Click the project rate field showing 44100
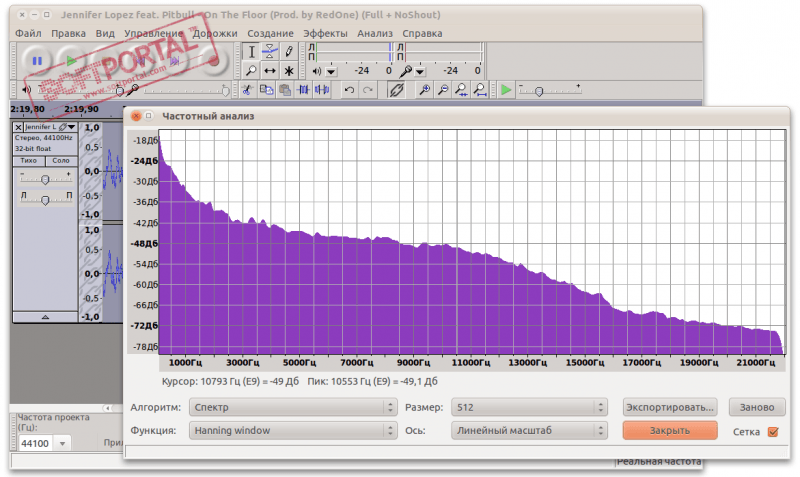 [x=36, y=443]
